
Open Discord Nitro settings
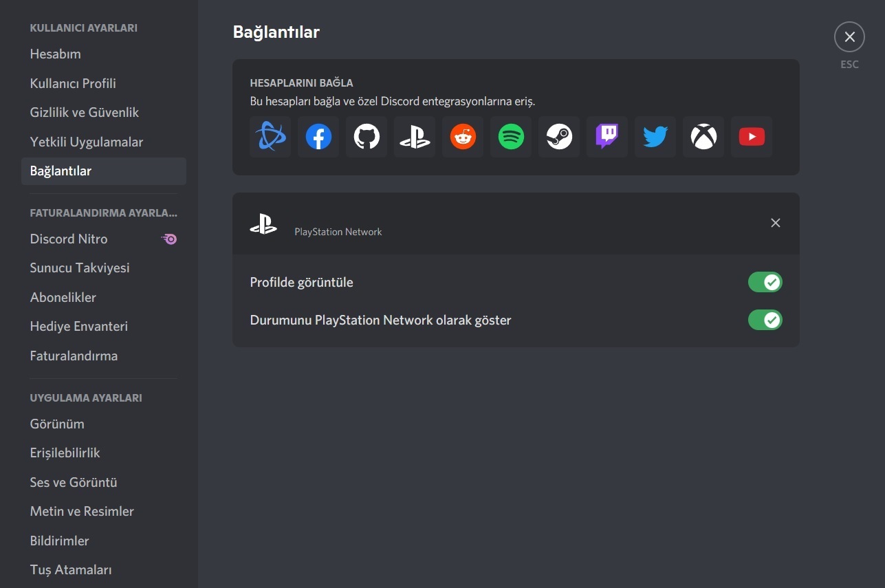point(69,239)
